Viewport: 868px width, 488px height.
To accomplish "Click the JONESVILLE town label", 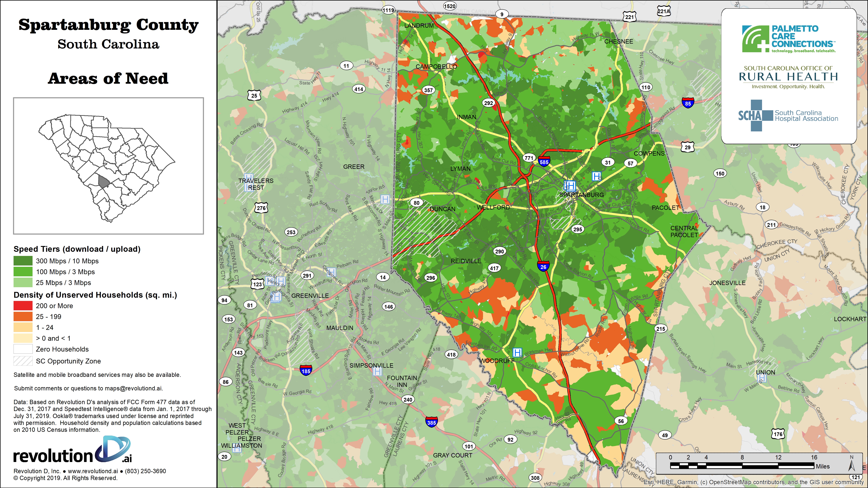I will coord(727,283).
